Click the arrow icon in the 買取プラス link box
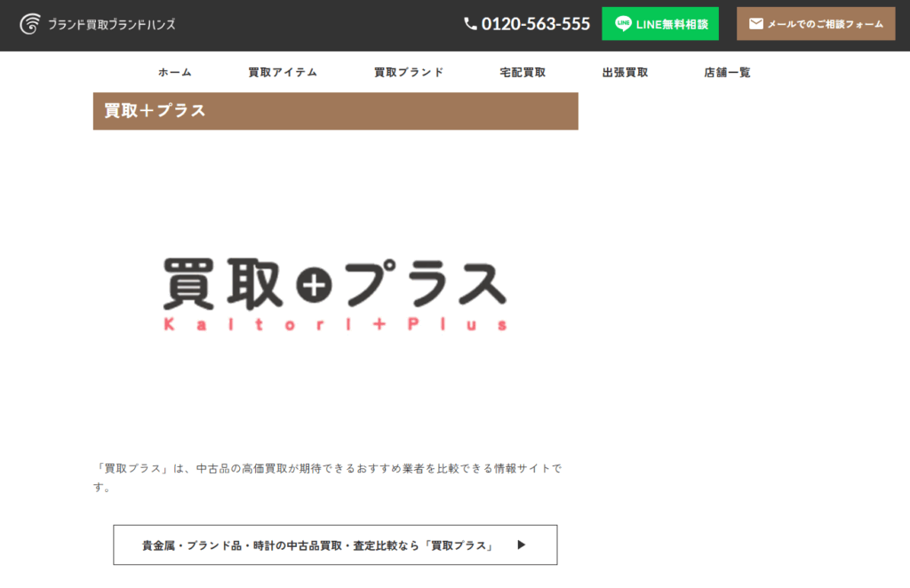 click(x=521, y=544)
